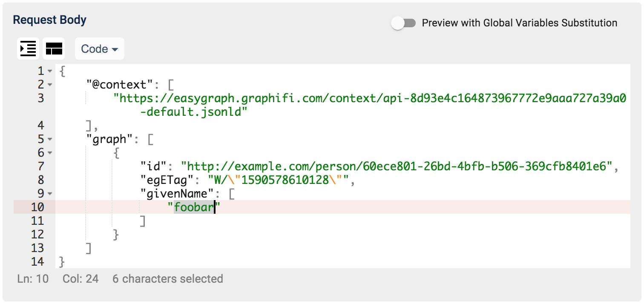Image resolution: width=644 pixels, height=304 pixels.
Task: Collapse the root object on line 1
Action: coord(50,71)
